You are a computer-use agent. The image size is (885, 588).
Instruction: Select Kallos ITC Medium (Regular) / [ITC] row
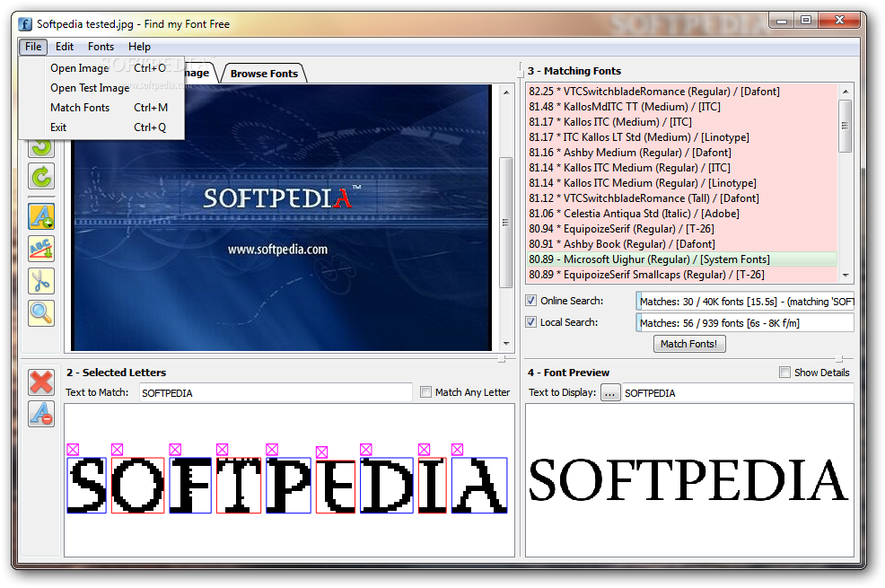coord(682,168)
